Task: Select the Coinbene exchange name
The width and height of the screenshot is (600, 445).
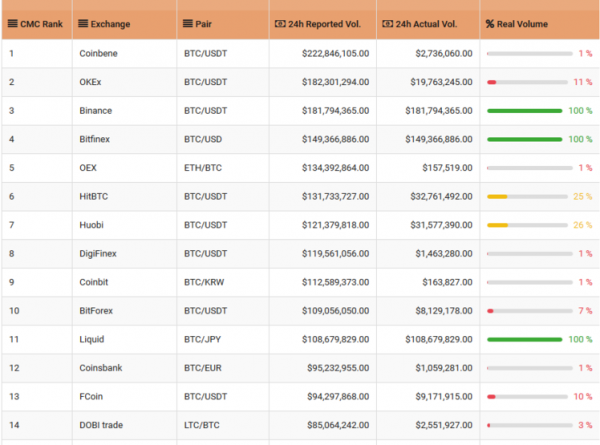Action: click(x=98, y=54)
